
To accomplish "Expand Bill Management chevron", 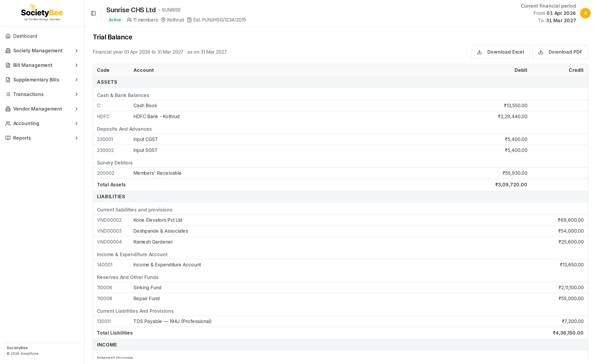I will click(x=76, y=65).
